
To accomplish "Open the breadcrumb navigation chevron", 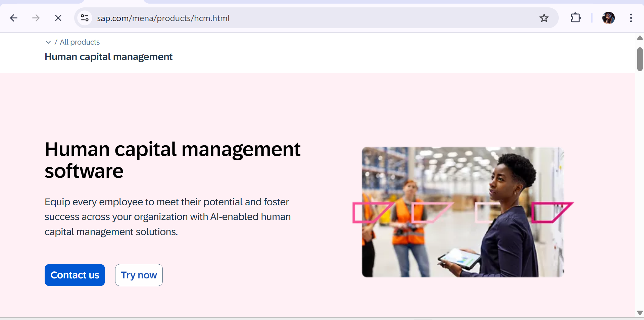I will pyautogui.click(x=48, y=42).
